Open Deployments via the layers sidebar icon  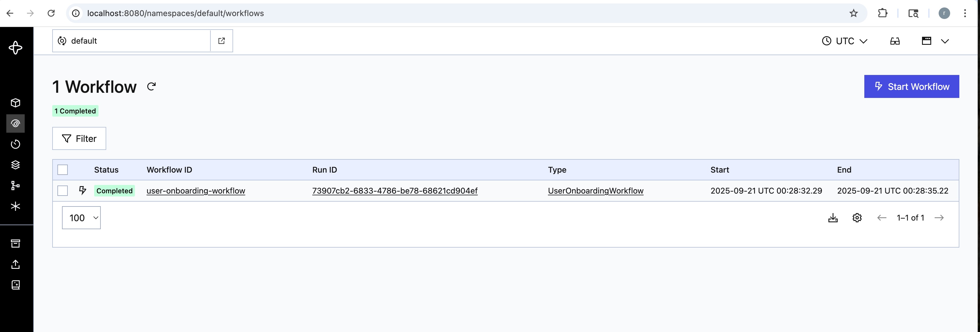(16, 165)
